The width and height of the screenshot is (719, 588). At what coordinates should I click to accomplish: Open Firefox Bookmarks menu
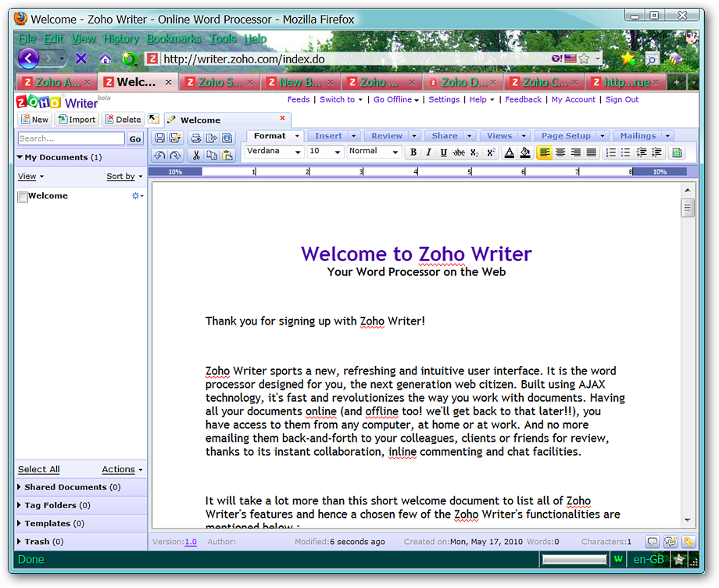point(173,38)
